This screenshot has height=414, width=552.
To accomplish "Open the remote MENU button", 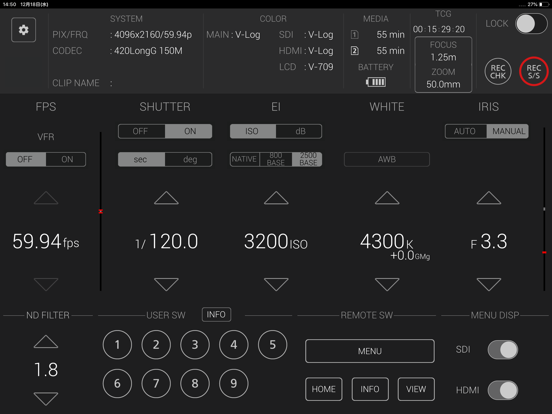I will (x=370, y=351).
